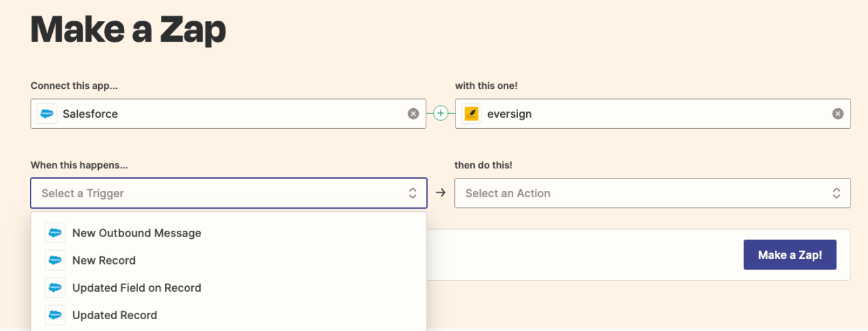
Task: Choose the New Outbound Message trigger
Action: (229, 233)
